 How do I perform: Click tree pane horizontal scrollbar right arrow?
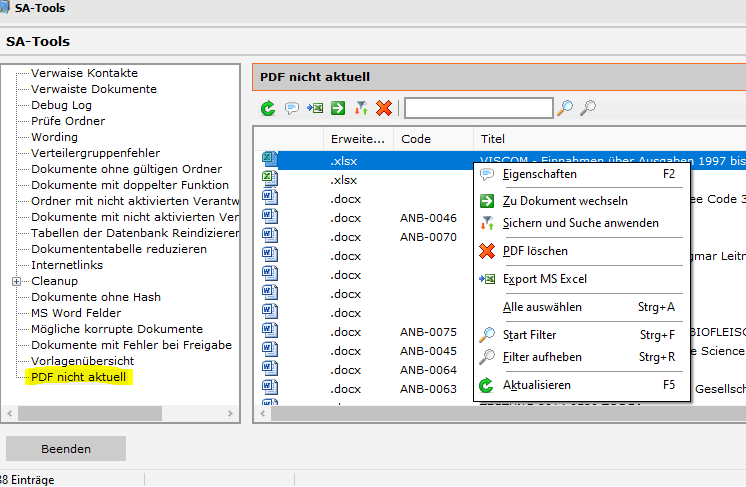click(x=230, y=414)
